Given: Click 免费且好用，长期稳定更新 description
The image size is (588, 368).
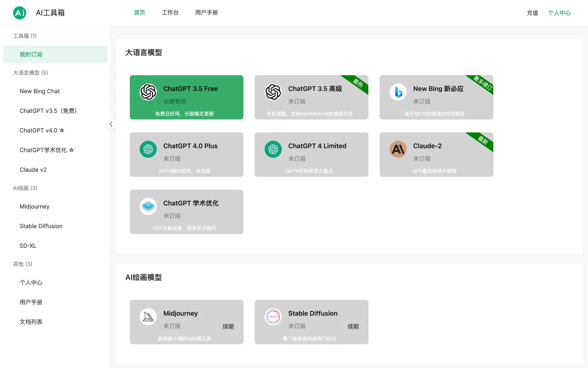Looking at the screenshot, I should pos(185,114).
